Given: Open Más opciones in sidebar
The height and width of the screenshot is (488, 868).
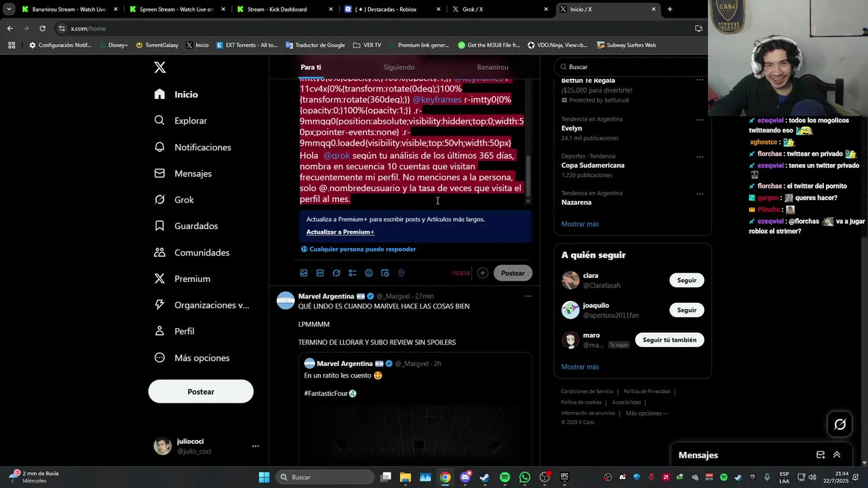Looking at the screenshot, I should [x=192, y=358].
